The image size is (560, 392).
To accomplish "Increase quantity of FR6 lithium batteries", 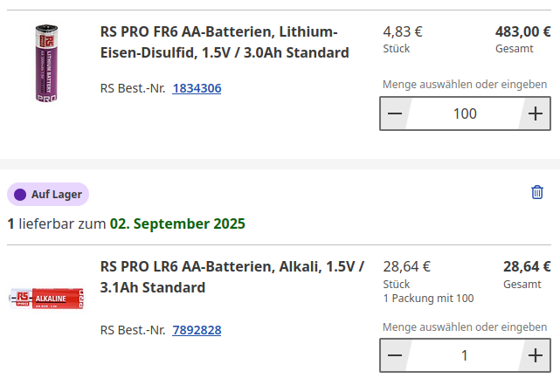I will pyautogui.click(x=535, y=113).
